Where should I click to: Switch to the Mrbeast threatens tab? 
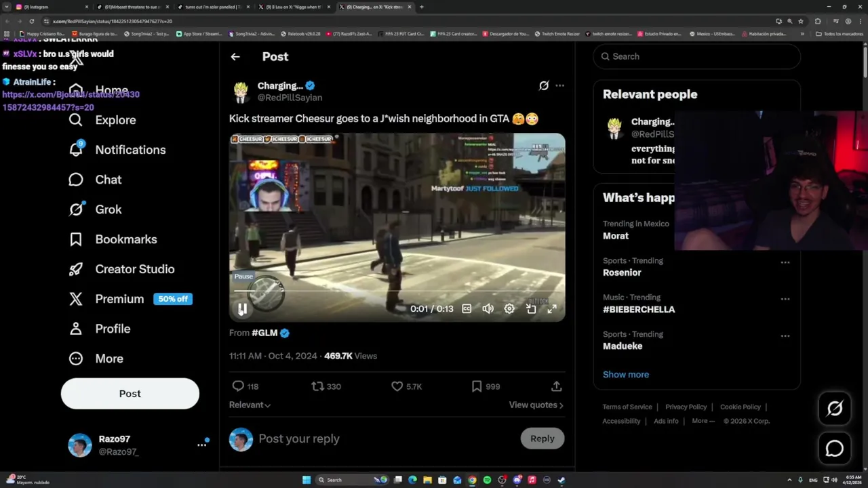pyautogui.click(x=132, y=7)
